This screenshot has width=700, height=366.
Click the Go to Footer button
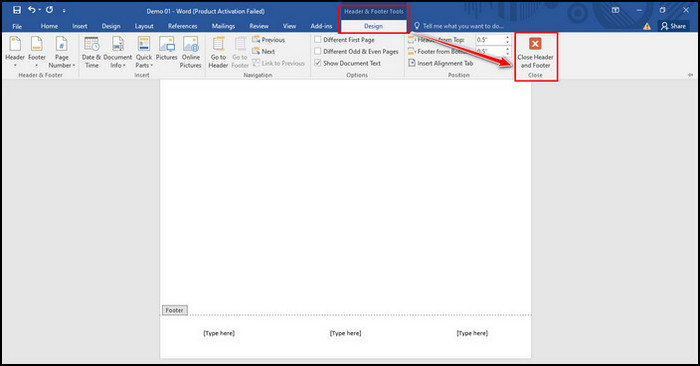tap(240, 52)
